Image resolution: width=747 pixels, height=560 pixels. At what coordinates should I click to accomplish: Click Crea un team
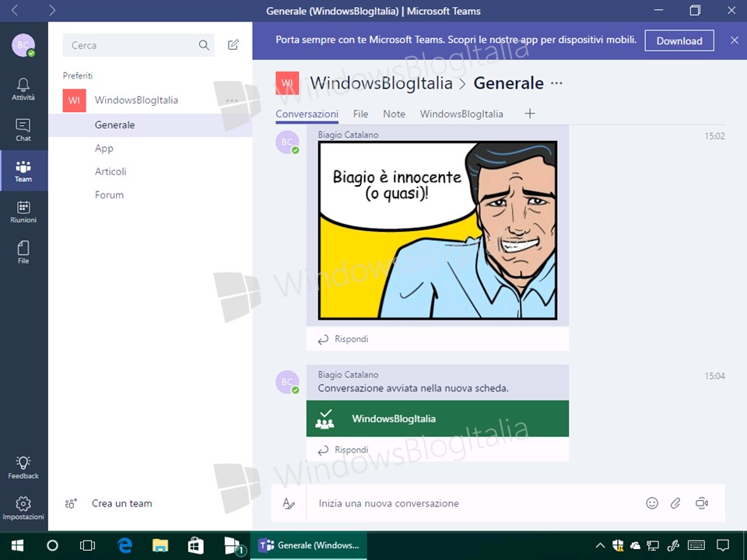tap(122, 503)
